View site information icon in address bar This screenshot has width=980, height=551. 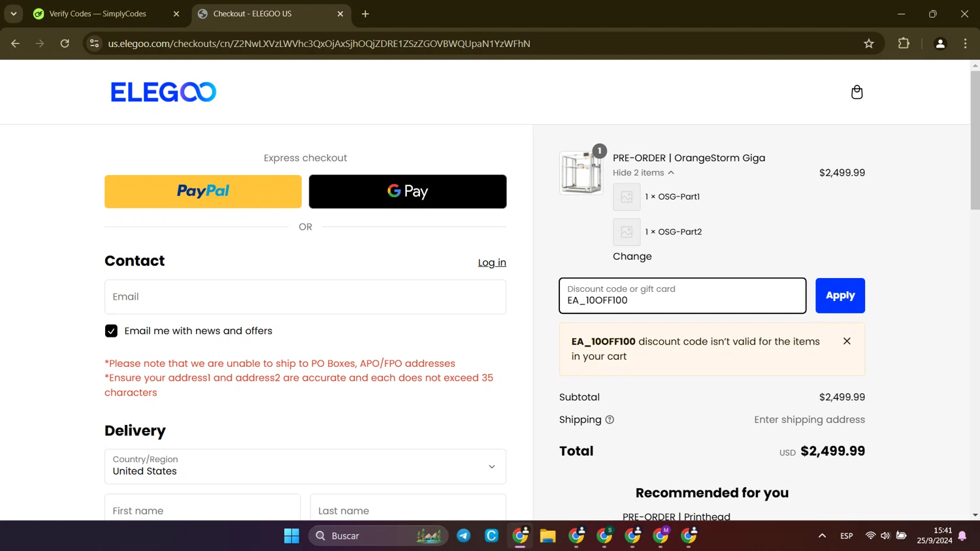pyautogui.click(x=95, y=44)
